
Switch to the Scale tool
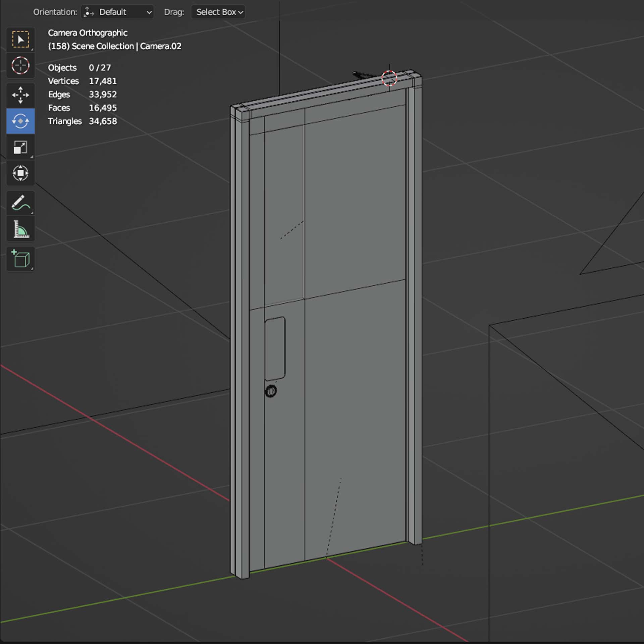coord(20,147)
